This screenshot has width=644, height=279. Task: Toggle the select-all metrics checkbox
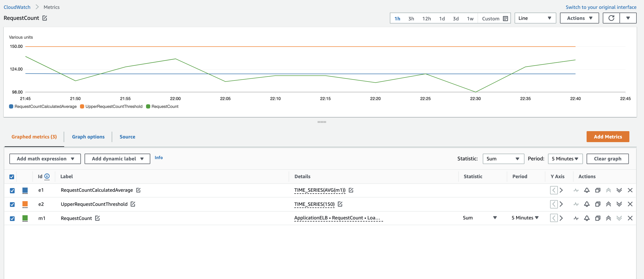tap(12, 177)
